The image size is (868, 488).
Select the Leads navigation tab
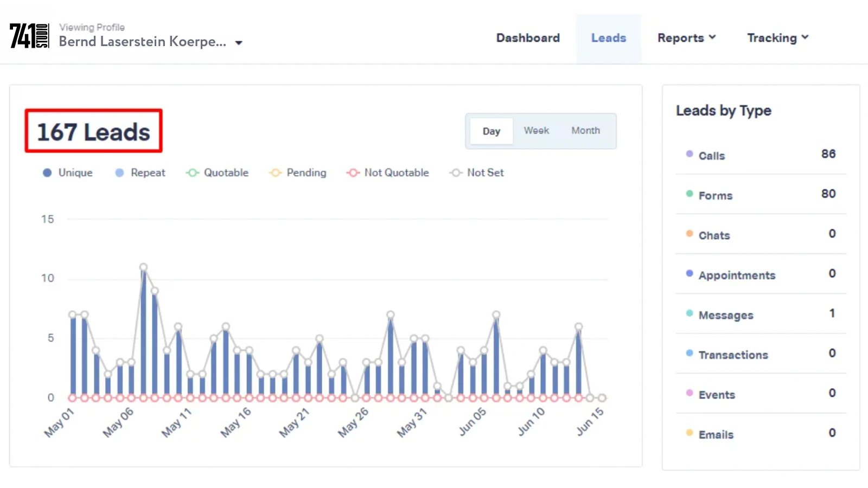609,38
